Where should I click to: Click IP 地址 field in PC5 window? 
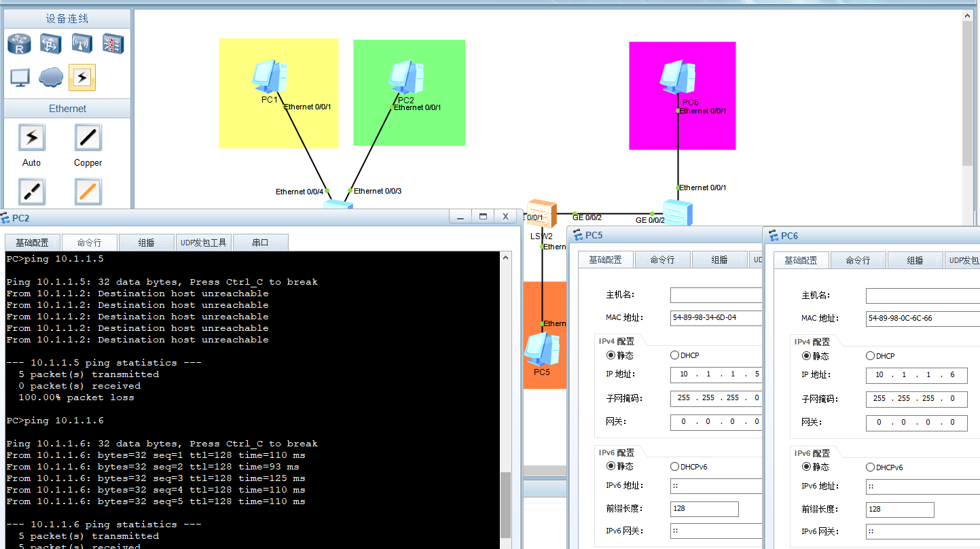[x=716, y=374]
